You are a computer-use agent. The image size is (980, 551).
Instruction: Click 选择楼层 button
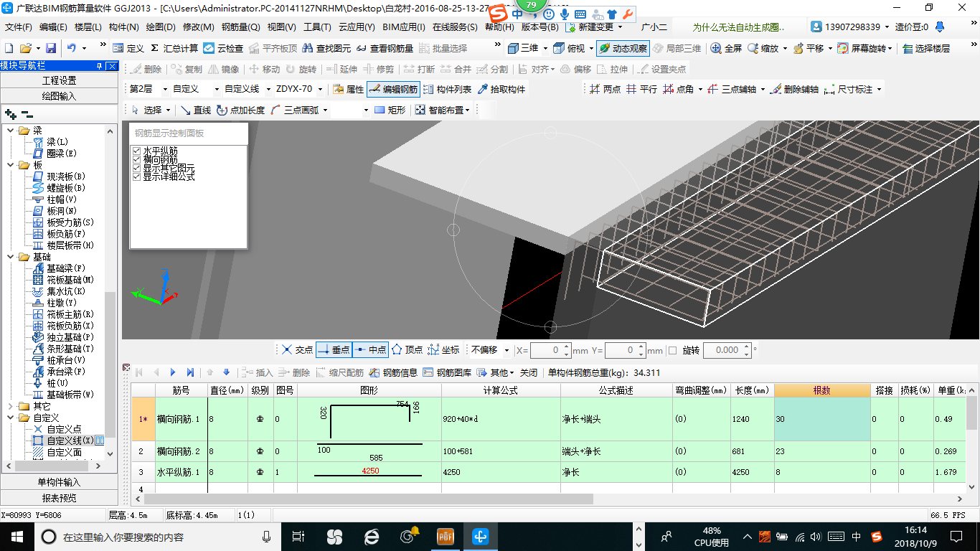[x=926, y=48]
